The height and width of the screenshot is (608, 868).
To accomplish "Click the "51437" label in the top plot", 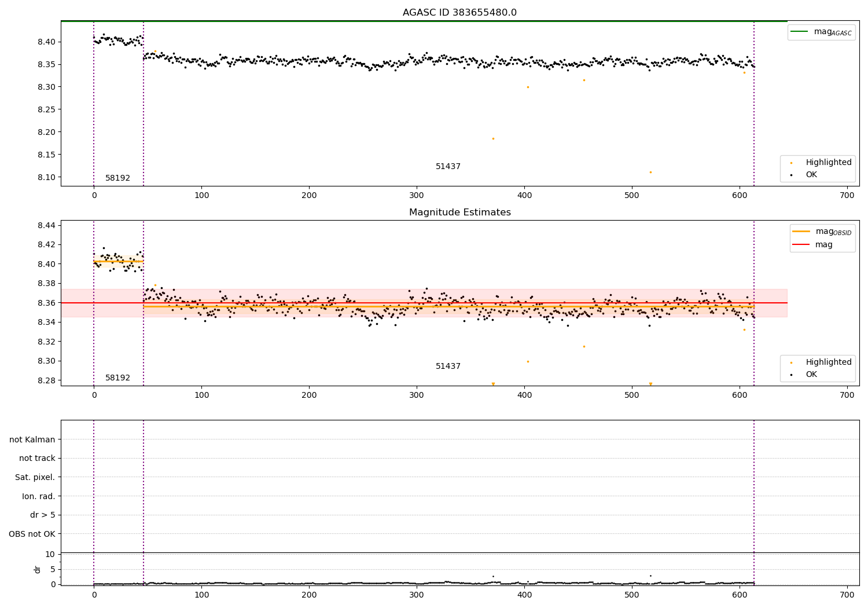I will [x=448, y=166].
